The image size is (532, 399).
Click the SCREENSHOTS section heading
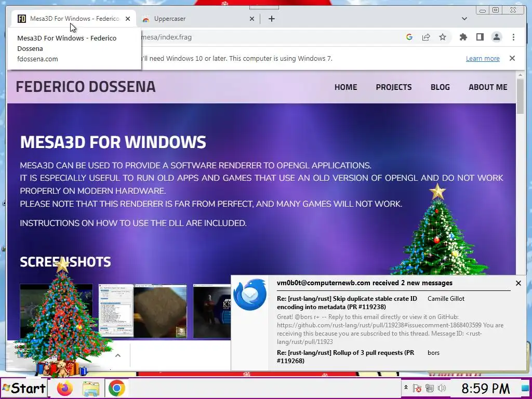(x=65, y=262)
